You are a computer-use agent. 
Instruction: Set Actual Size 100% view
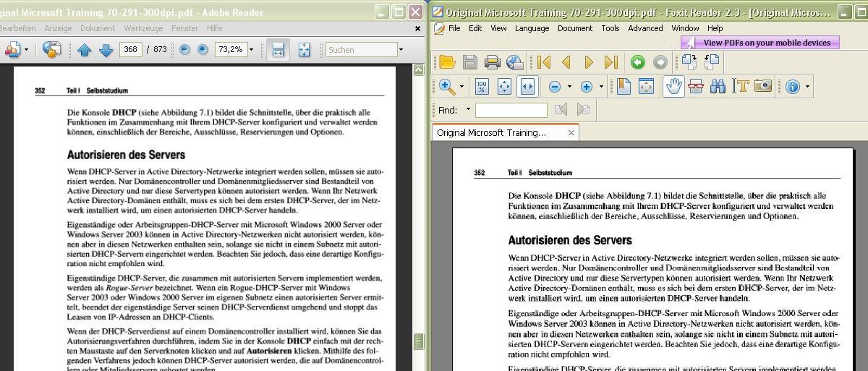click(482, 87)
